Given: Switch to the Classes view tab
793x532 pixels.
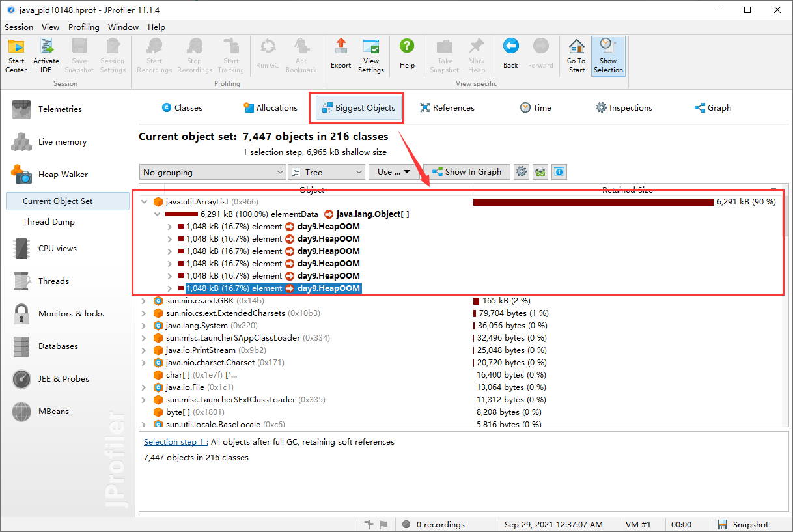Looking at the screenshot, I should pos(182,108).
